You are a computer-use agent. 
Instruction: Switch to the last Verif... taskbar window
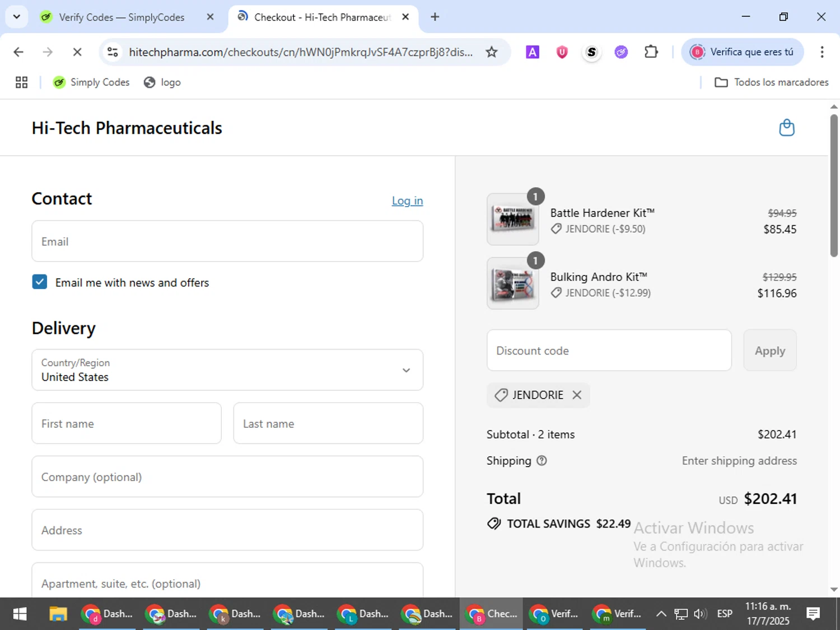618,614
